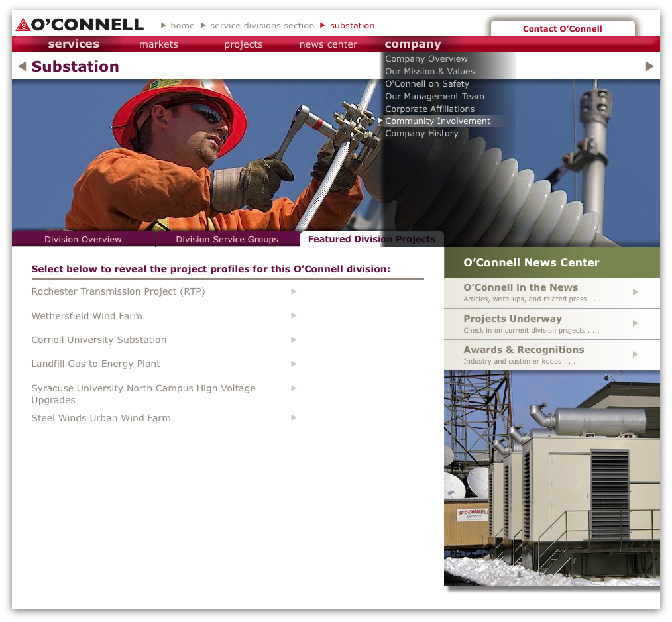
Task: Open Steel Winds Urban Wind Farm profile
Action: point(101,418)
